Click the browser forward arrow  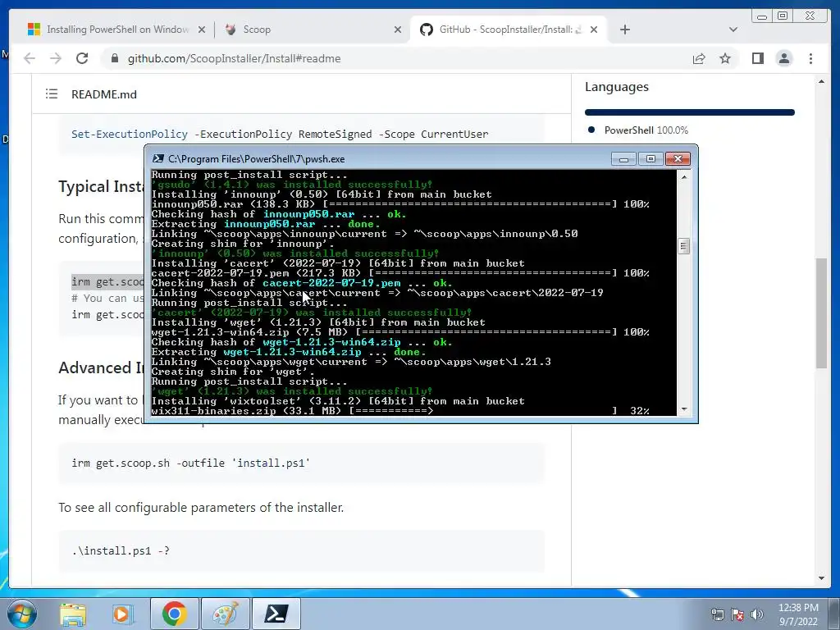(56, 58)
